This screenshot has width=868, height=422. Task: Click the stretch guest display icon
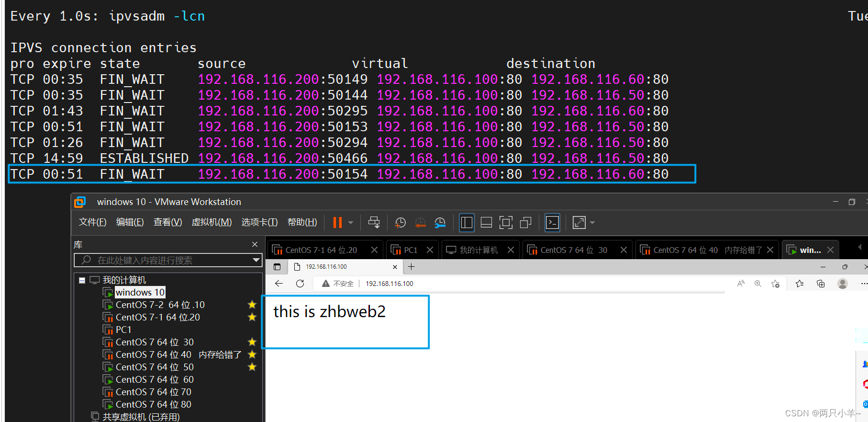tap(579, 222)
